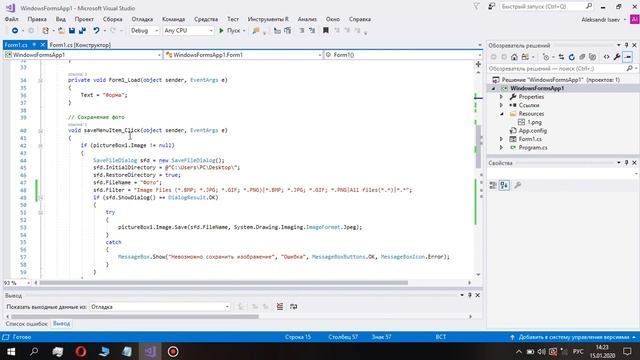
Task: Expand the Ссылки references node
Action: (501, 105)
